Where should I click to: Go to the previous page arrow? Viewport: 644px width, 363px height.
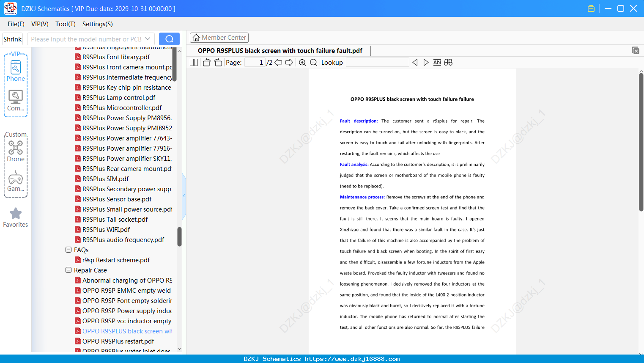[278, 63]
